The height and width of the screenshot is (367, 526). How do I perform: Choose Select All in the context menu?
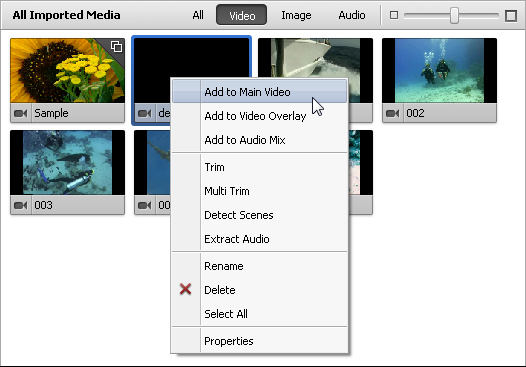pyautogui.click(x=259, y=314)
